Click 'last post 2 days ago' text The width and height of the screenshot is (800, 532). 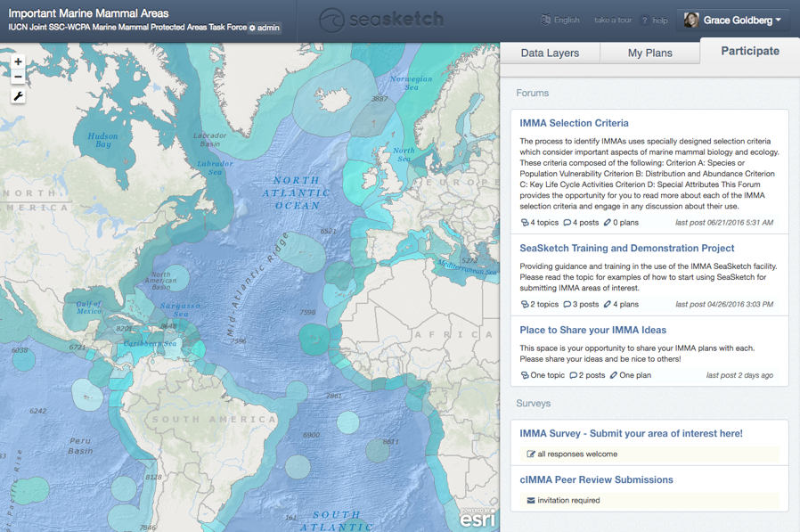(x=739, y=375)
